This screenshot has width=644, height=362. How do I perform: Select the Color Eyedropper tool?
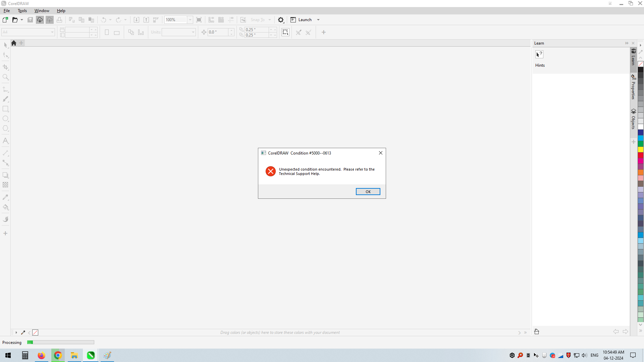5,197
